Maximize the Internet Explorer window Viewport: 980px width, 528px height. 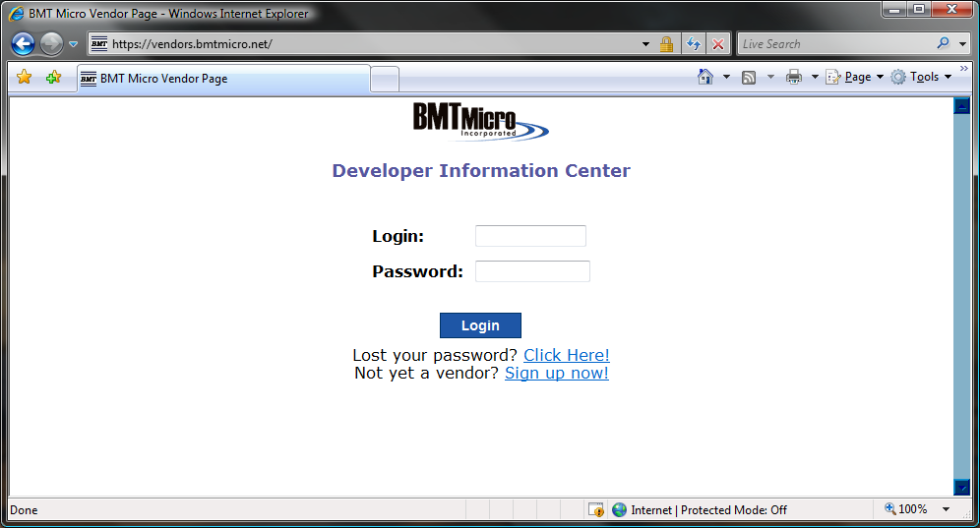[x=919, y=9]
